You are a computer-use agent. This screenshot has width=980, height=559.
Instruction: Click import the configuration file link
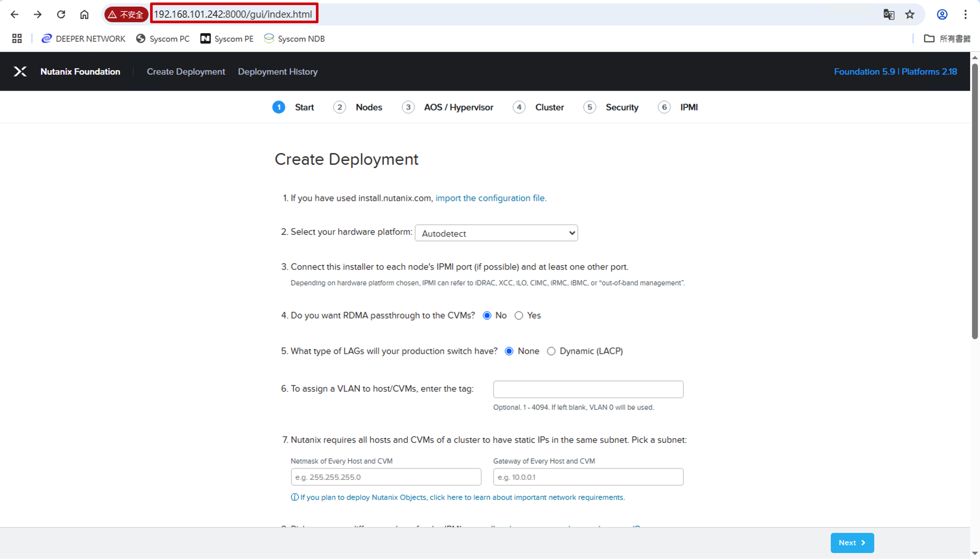(x=491, y=198)
